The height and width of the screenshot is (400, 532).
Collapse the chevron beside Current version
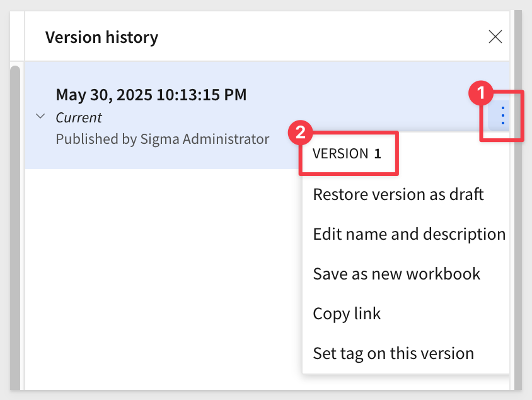click(x=40, y=117)
